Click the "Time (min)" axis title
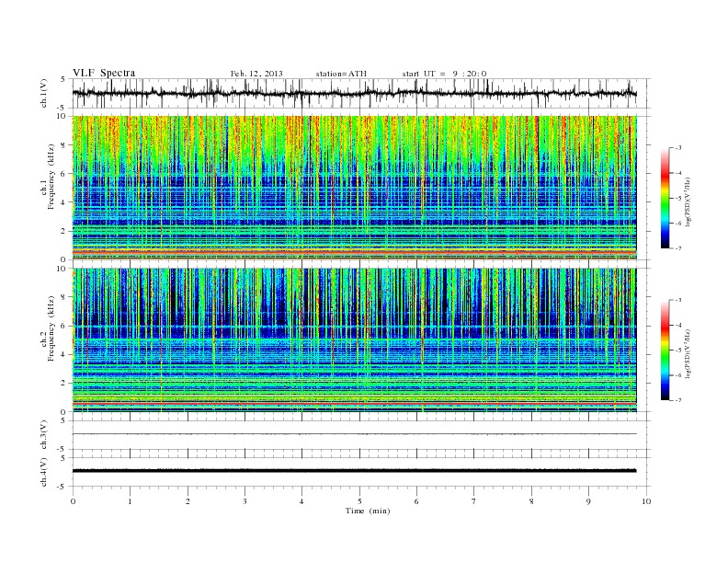Screen dimensions: 728x563 368,511
